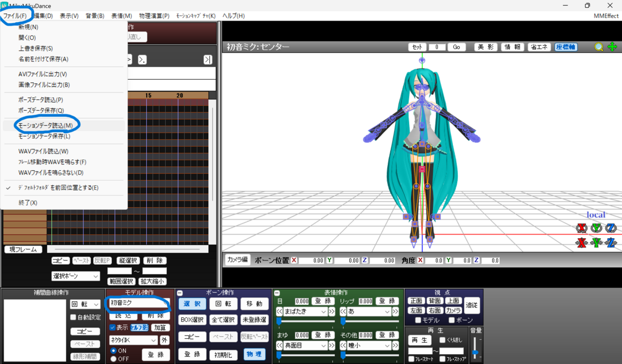Click the 正面 front view button
Viewport: 622px width, 364px height.
(x=416, y=301)
